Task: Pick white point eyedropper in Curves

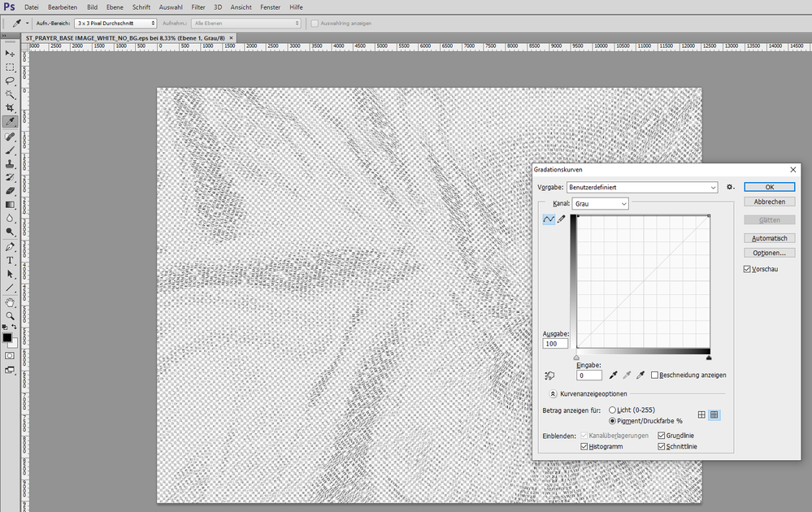Action: click(640, 375)
